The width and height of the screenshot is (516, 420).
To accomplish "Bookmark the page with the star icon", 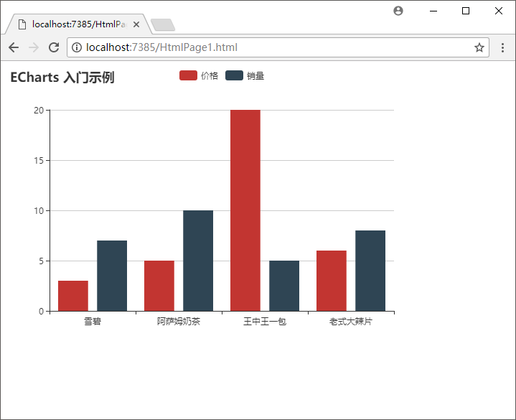I will 479,47.
